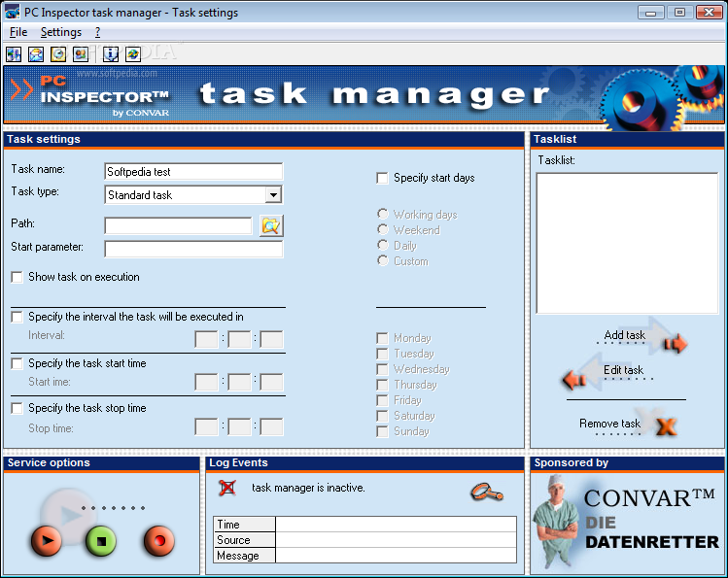Click the app icon in the title bar
The image size is (728, 578).
click(12, 12)
